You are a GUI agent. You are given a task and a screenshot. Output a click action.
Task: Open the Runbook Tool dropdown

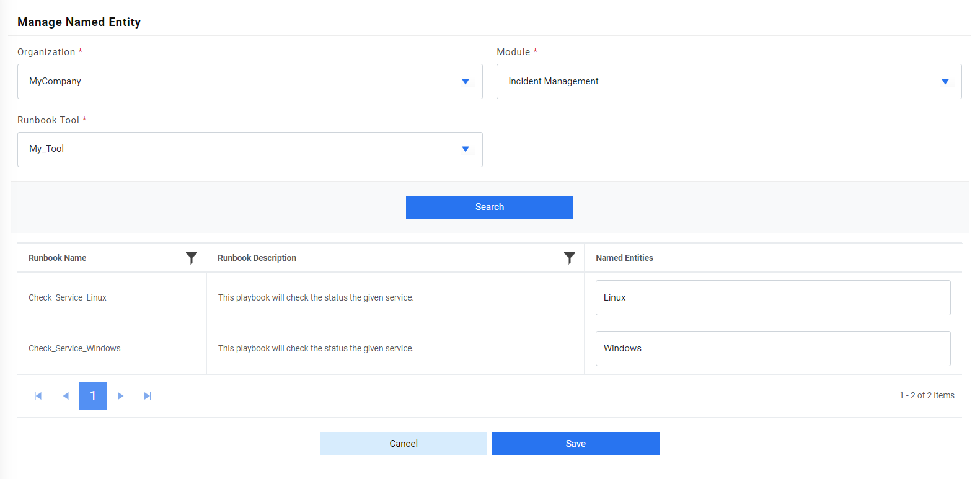(x=250, y=149)
